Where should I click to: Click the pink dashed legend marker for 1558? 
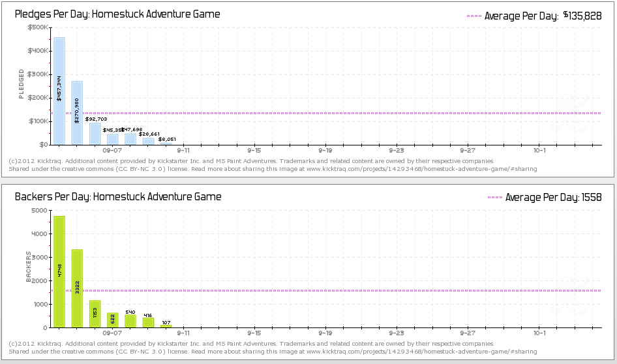pyautogui.click(x=494, y=198)
